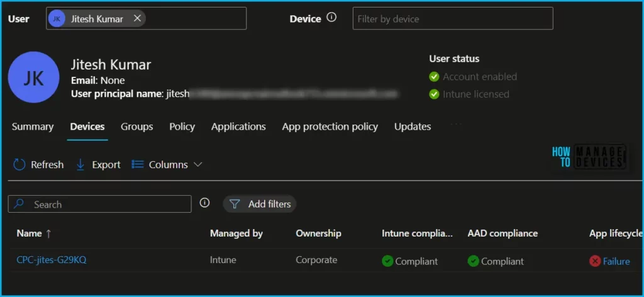Open the App protection policy tab
The width and height of the screenshot is (644, 297).
click(330, 126)
